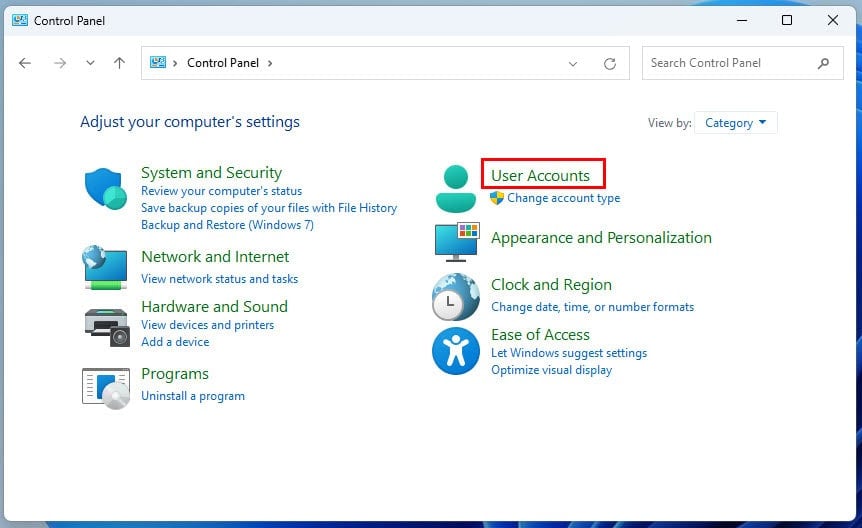
Task: Click the Control Panel icon in address bar
Action: [158, 62]
